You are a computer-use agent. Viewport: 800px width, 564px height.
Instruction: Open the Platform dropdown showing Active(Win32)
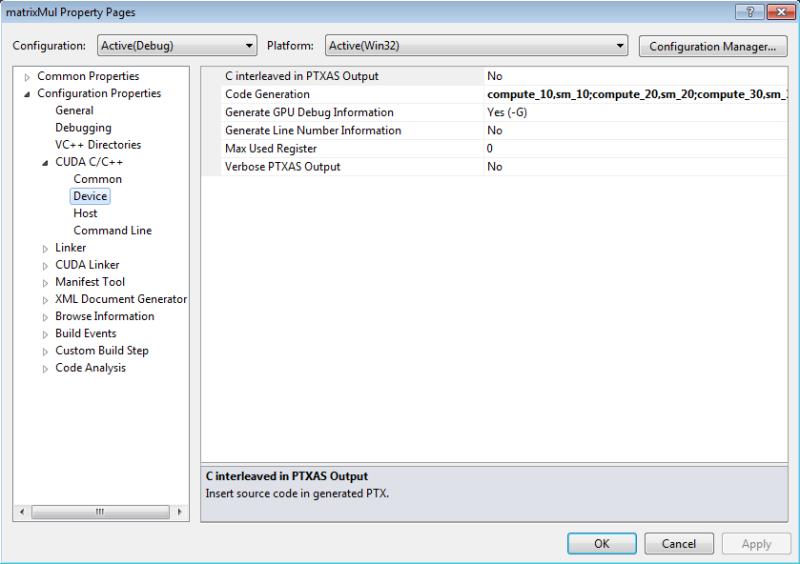[x=476, y=45]
